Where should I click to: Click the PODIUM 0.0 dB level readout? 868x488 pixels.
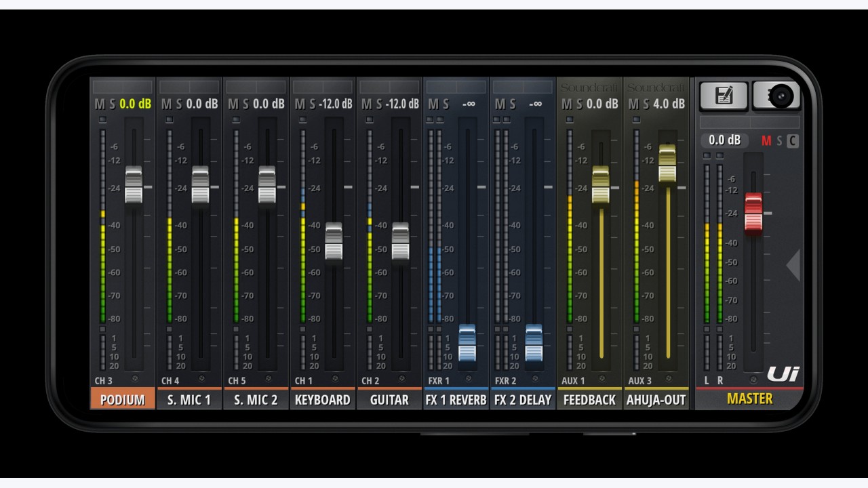point(135,104)
